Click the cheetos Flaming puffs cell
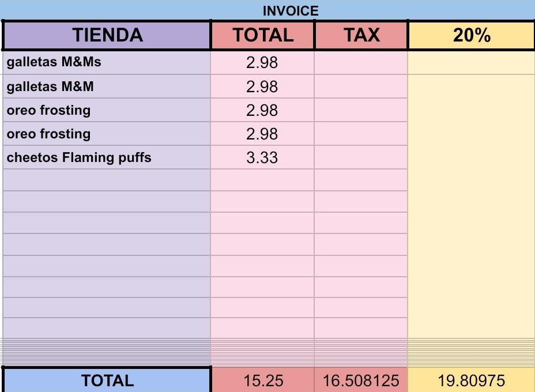This screenshot has width=535, height=392. [107, 157]
